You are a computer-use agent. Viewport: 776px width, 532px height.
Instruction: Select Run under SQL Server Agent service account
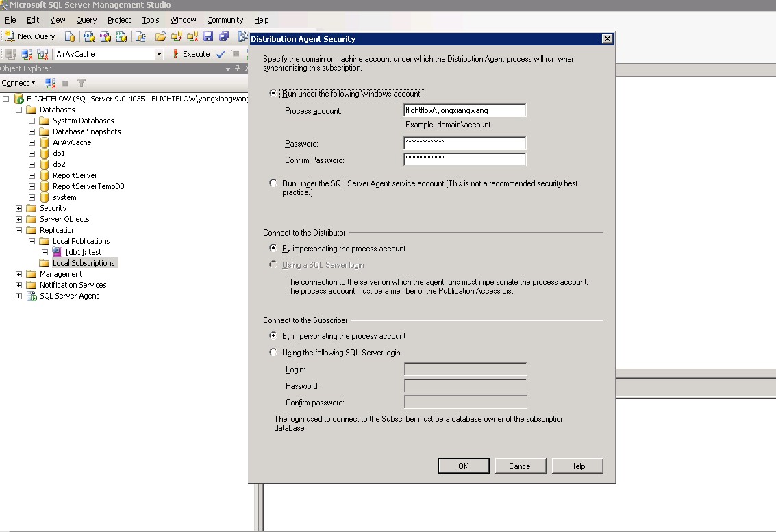click(x=274, y=183)
